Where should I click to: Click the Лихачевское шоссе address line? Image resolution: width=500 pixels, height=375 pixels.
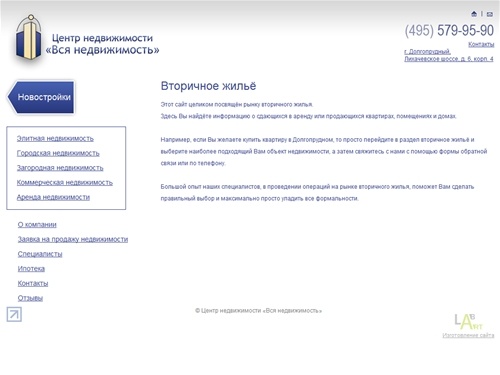(449, 59)
